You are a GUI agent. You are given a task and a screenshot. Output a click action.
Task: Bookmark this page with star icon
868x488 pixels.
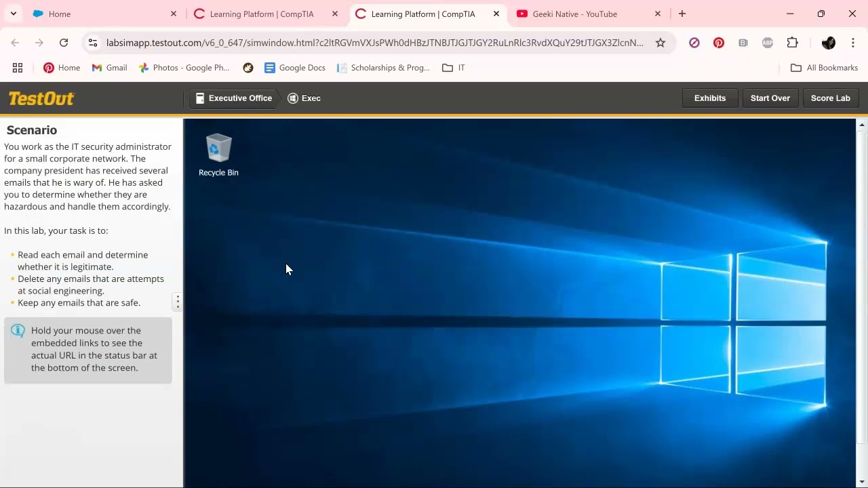[660, 43]
